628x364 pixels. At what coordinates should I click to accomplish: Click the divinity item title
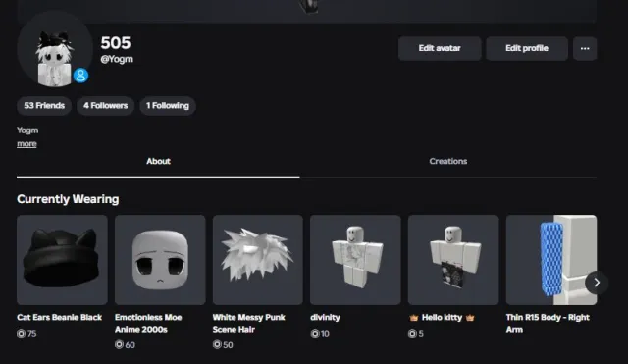(x=325, y=318)
